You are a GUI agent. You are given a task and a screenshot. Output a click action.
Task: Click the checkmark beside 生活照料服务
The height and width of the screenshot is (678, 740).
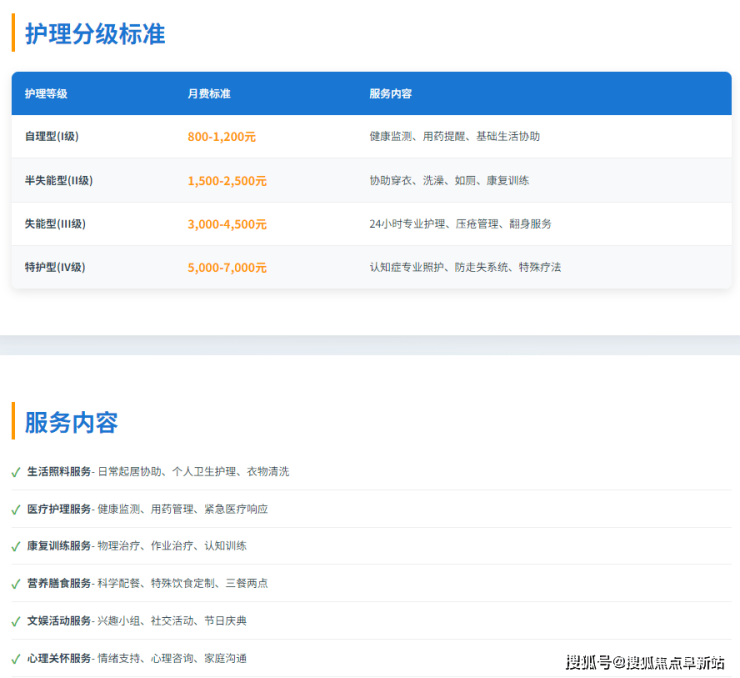pyautogui.click(x=15, y=472)
